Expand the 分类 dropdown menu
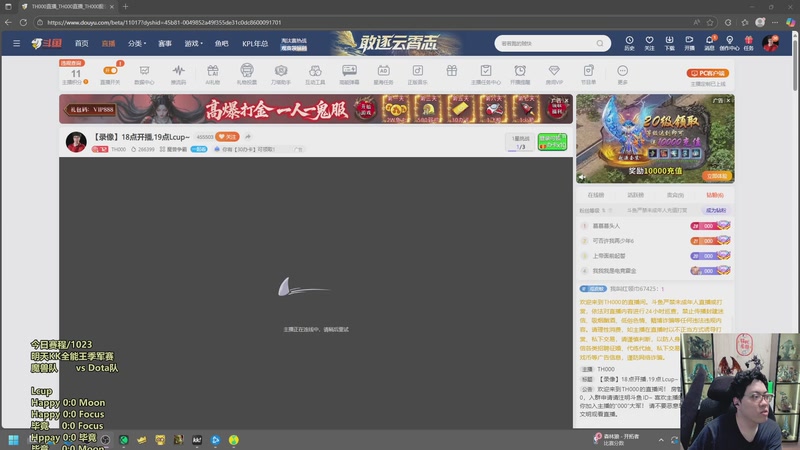 [x=137, y=43]
